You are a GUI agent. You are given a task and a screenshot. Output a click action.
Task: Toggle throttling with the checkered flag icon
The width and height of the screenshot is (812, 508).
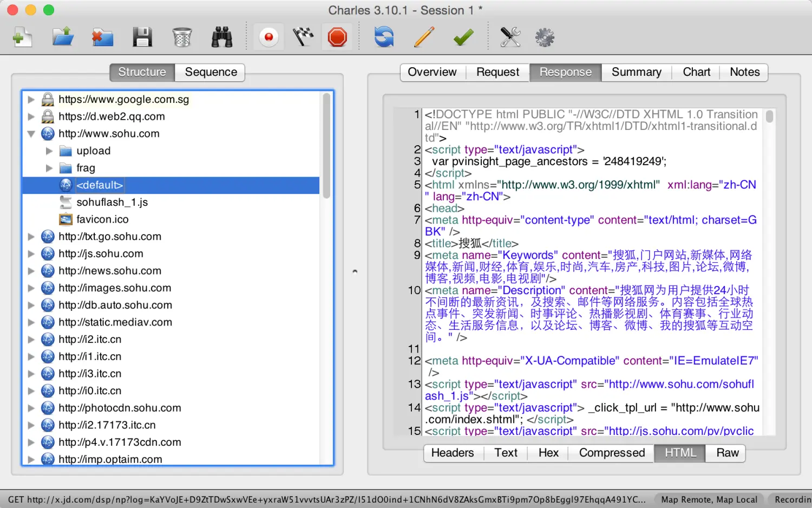click(303, 37)
